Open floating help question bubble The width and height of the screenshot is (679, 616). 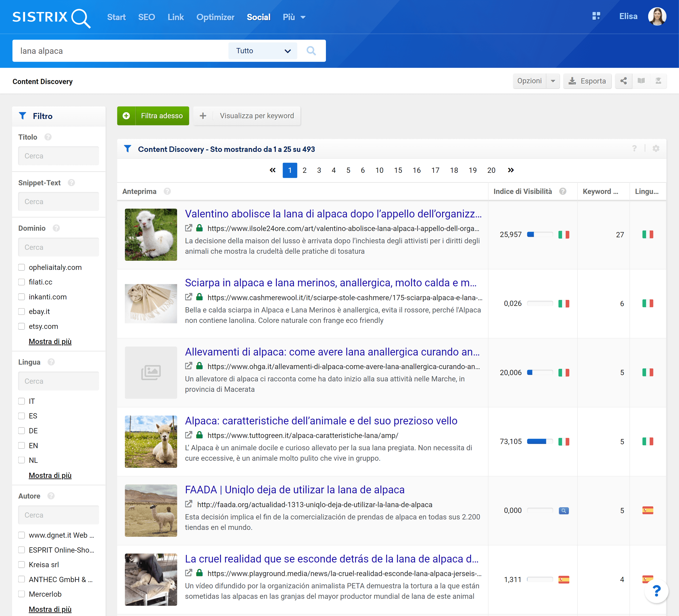(656, 591)
